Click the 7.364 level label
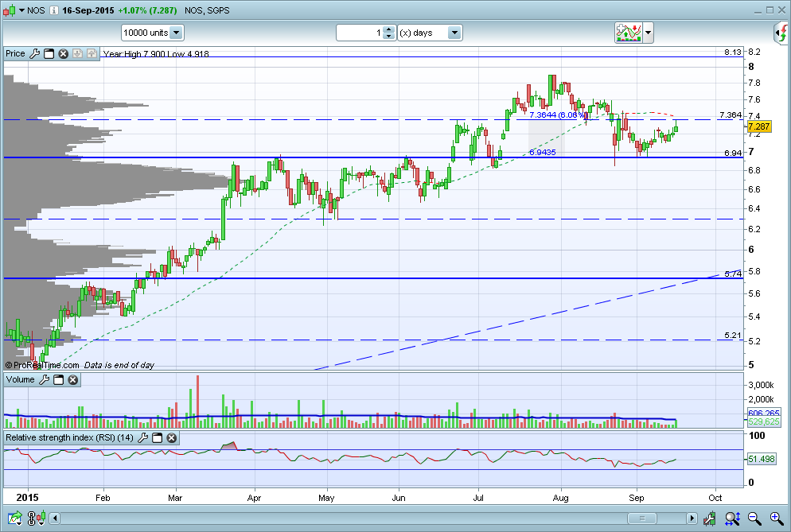 point(731,115)
